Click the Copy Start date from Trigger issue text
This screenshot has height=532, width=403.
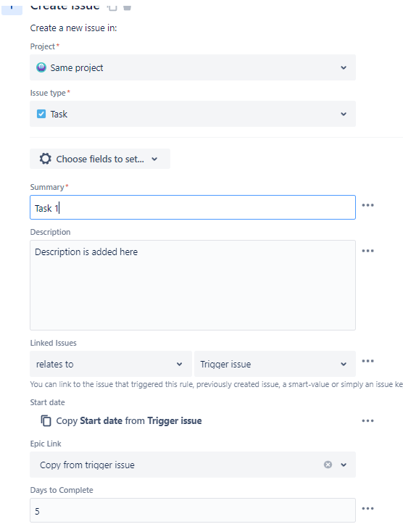tap(129, 421)
